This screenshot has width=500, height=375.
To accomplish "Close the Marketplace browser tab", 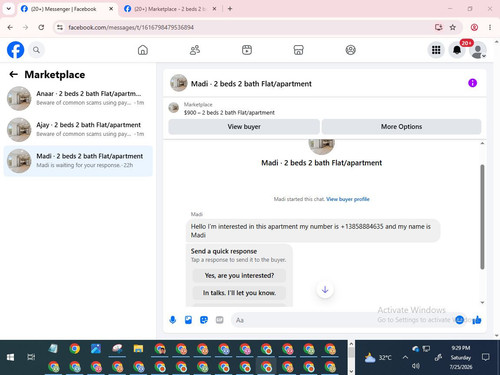I will tap(214, 9).
